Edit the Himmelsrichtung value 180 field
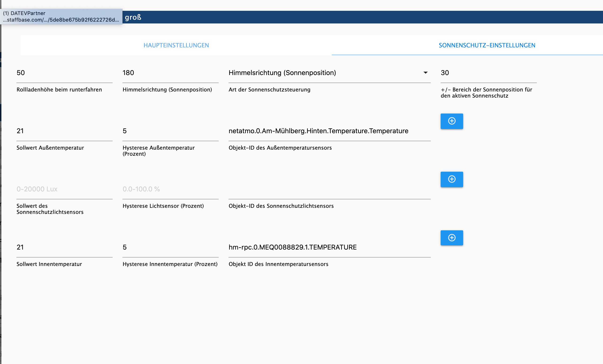Screen dimensions: 603x364 click(171, 73)
